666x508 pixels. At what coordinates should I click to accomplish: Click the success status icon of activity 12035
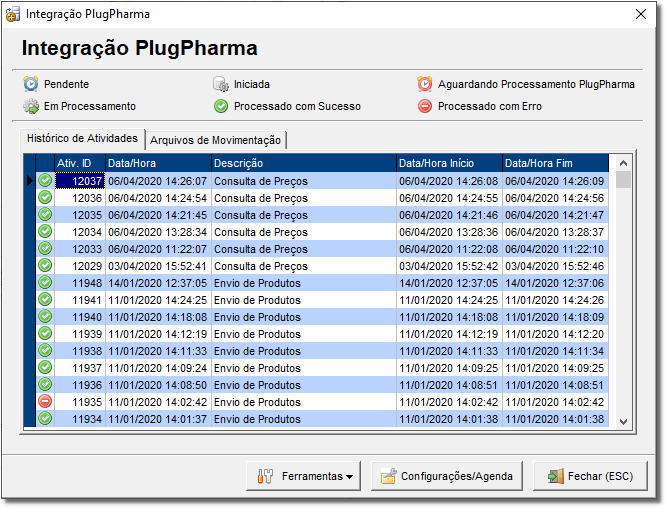[x=45, y=214]
